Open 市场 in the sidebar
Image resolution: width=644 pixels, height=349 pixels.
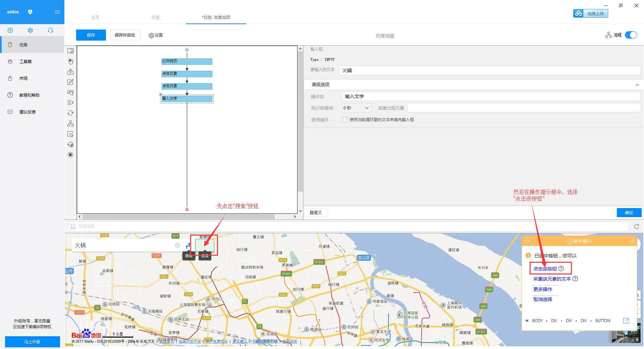tap(32, 78)
